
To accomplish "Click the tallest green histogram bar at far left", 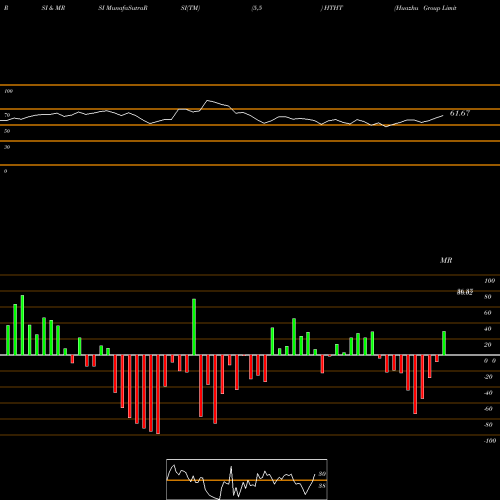I will pos(22,325).
